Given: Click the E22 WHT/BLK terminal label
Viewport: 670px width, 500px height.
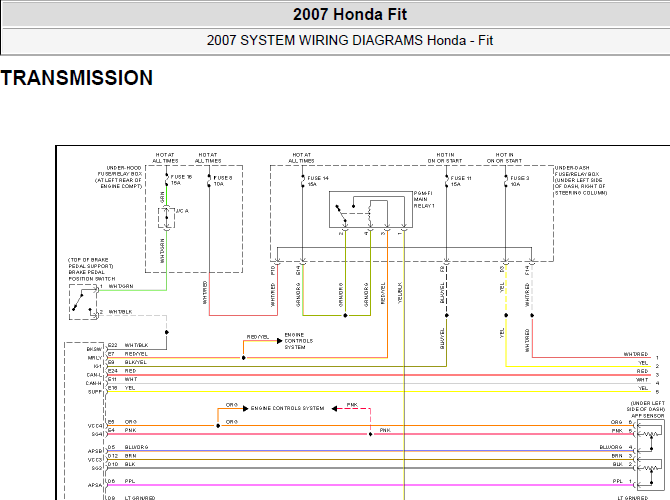Looking at the screenshot, I should 128,345.
